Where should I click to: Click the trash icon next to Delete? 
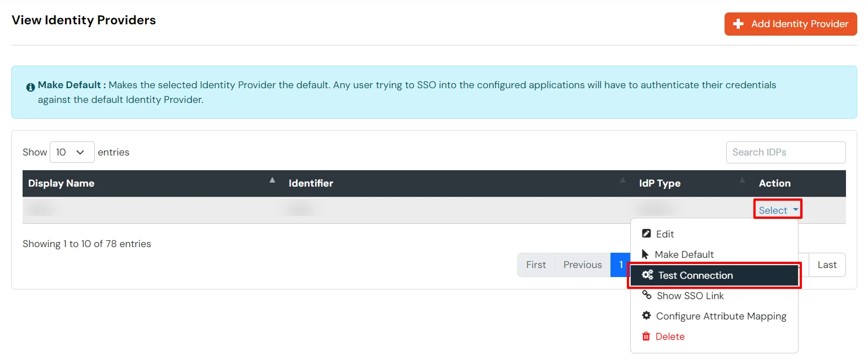point(646,336)
